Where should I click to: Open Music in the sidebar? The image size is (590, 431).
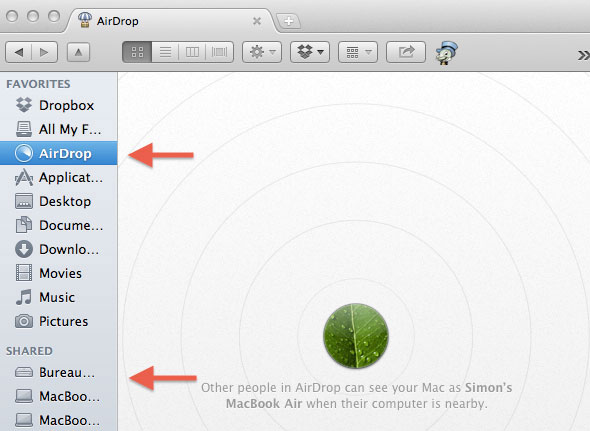[x=59, y=297]
